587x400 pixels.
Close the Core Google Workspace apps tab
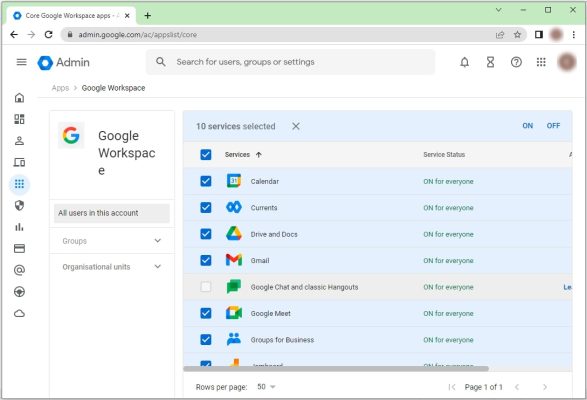tap(127, 16)
